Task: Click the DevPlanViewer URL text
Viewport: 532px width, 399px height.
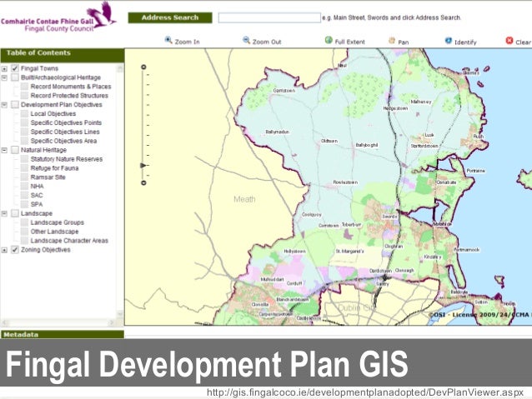Action: [x=365, y=392]
